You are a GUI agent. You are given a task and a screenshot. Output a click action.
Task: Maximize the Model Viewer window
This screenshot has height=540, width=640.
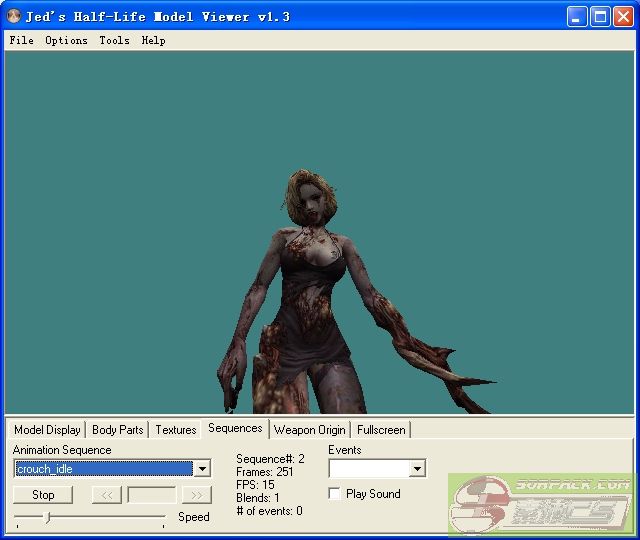[601, 17]
